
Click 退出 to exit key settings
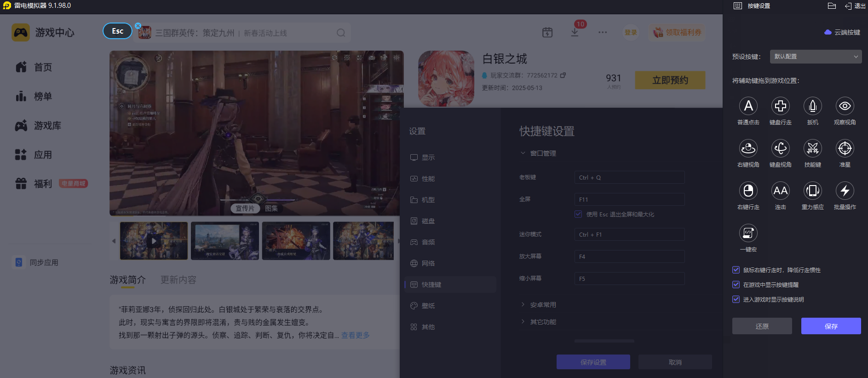[855, 6]
